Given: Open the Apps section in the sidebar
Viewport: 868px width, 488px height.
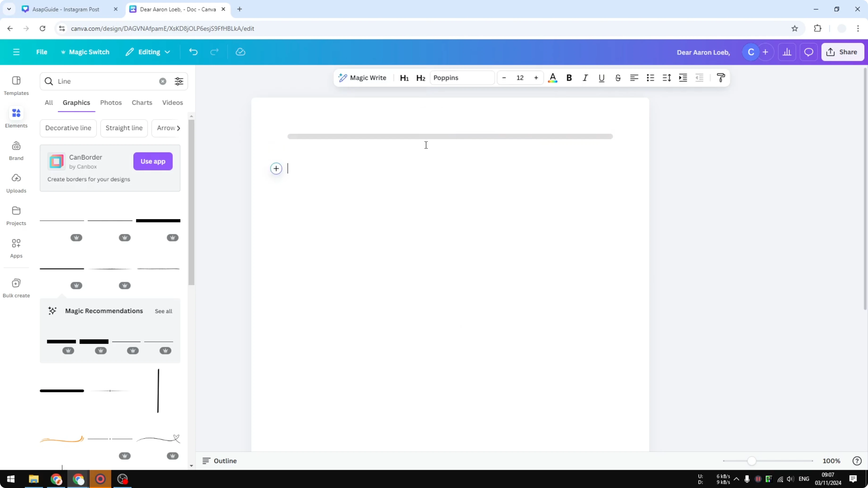Looking at the screenshot, I should point(16,248).
